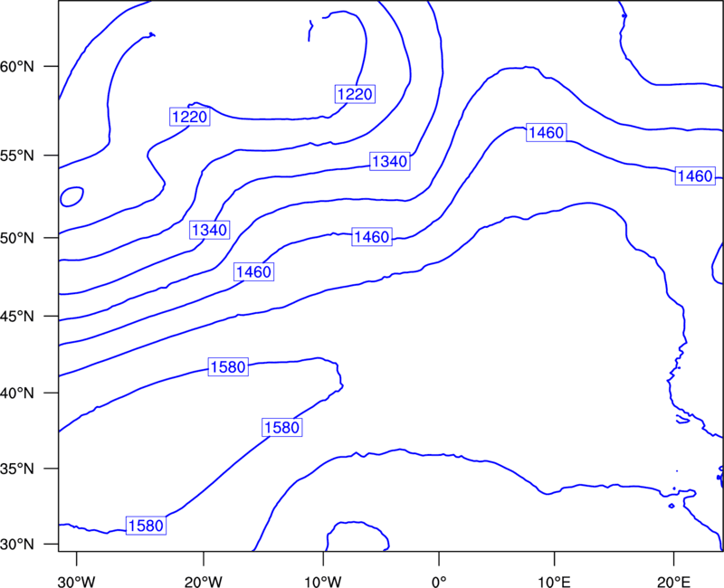The width and height of the screenshot is (724, 588).
Task: Click the 60°N latitude axis label
Action: [x=17, y=66]
